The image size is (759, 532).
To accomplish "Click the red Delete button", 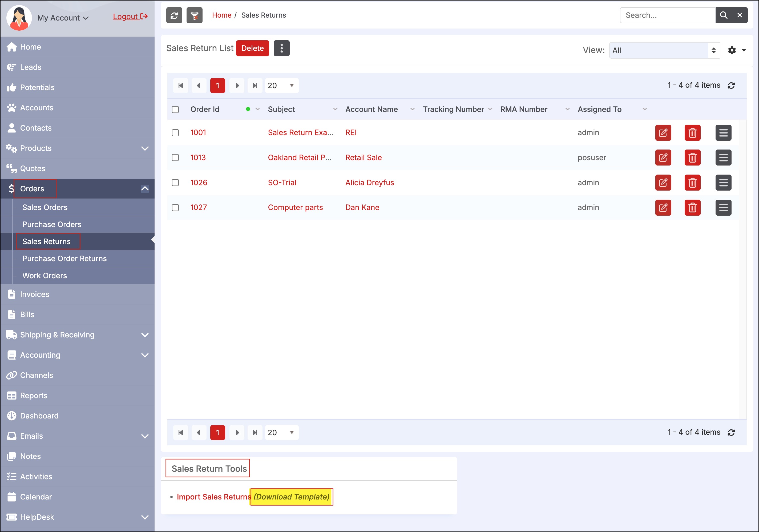I will click(253, 48).
